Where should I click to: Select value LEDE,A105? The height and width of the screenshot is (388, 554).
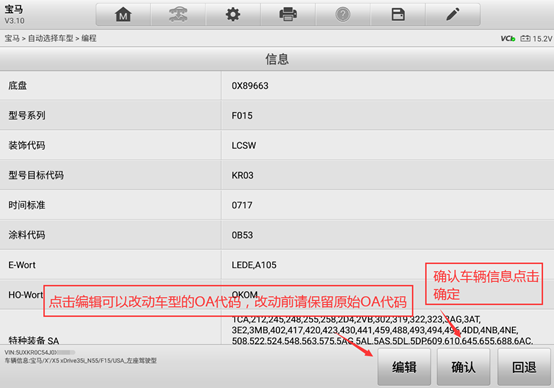[254, 265]
